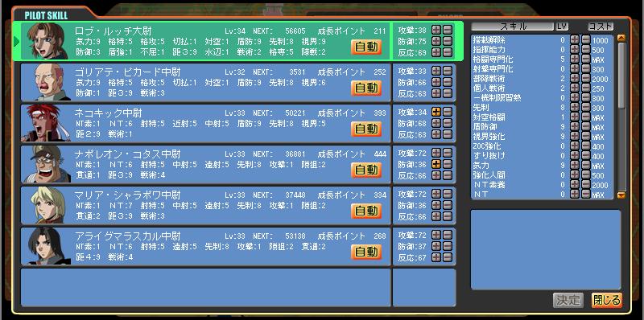Screen dimensions: 644x320
Task: Raise 一機制限習熟 skill level with plus
Action: click(575, 97)
